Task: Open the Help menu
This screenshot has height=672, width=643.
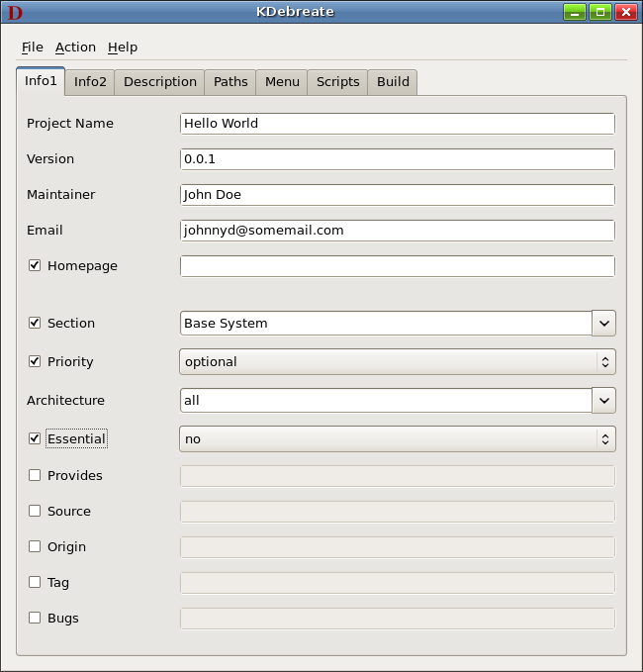Action: coord(123,48)
